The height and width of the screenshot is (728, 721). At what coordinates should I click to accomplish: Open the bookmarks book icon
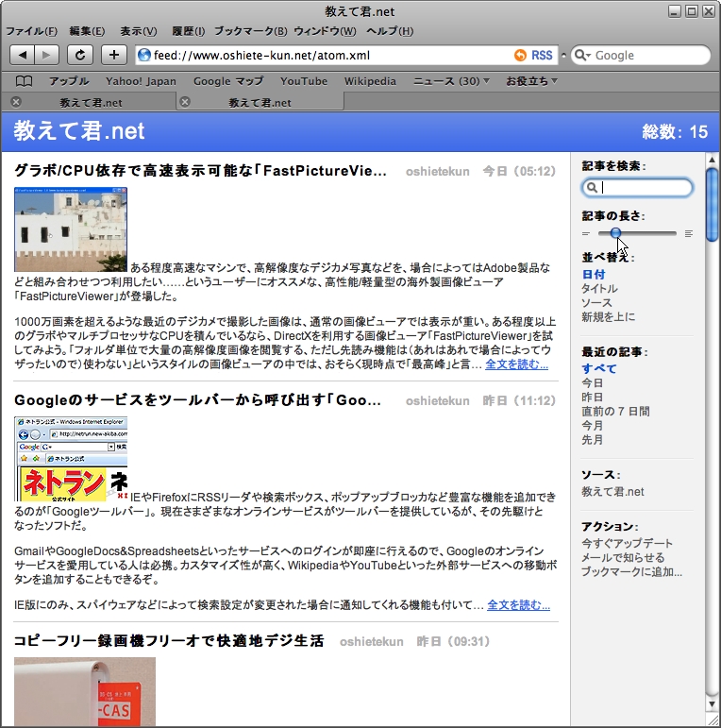pos(24,81)
